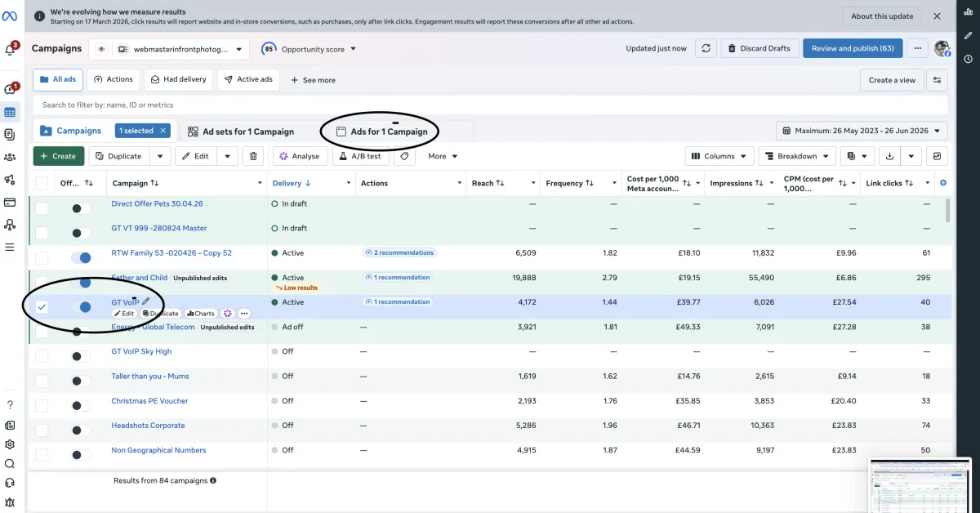This screenshot has width=980, height=513.
Task: Open the bug report icon in sidebar
Action: tap(10, 503)
